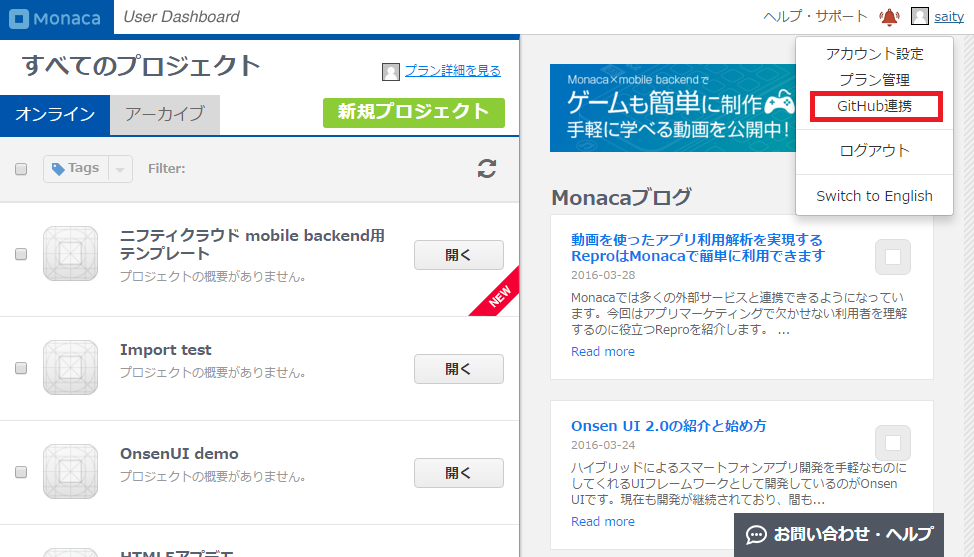
Task: Choose Switch to English menu item
Action: [874, 196]
